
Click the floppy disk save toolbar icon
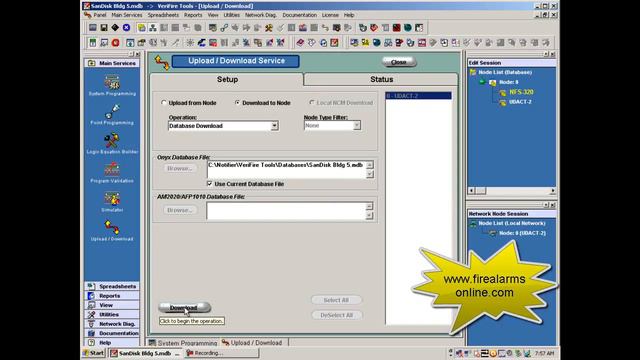pyautogui.click(x=104, y=28)
